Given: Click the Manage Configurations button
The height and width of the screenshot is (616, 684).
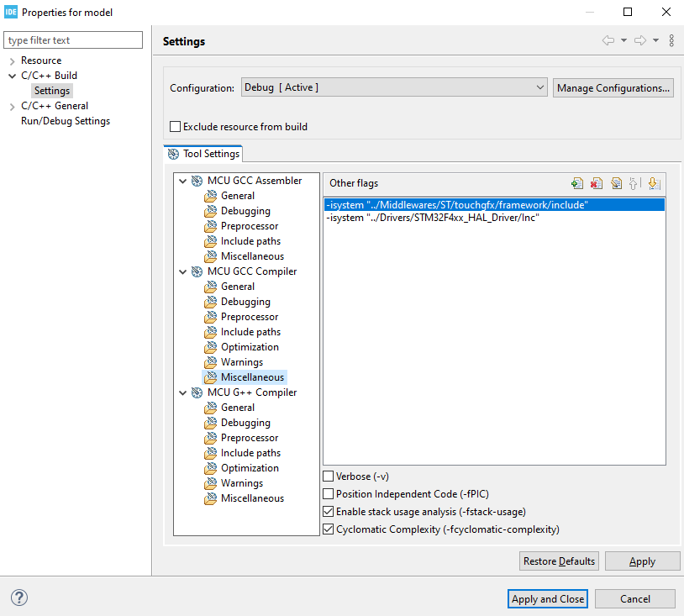Looking at the screenshot, I should pos(613,87).
